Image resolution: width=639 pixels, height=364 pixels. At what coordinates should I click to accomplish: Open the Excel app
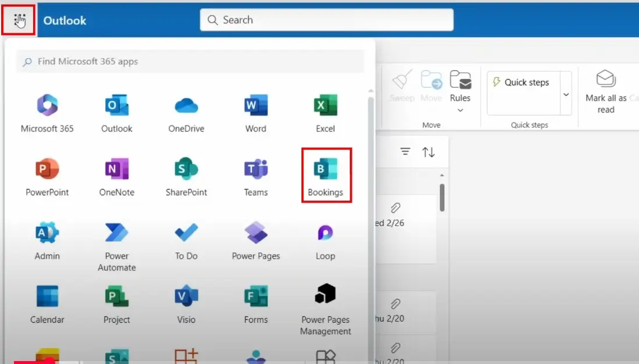click(325, 112)
